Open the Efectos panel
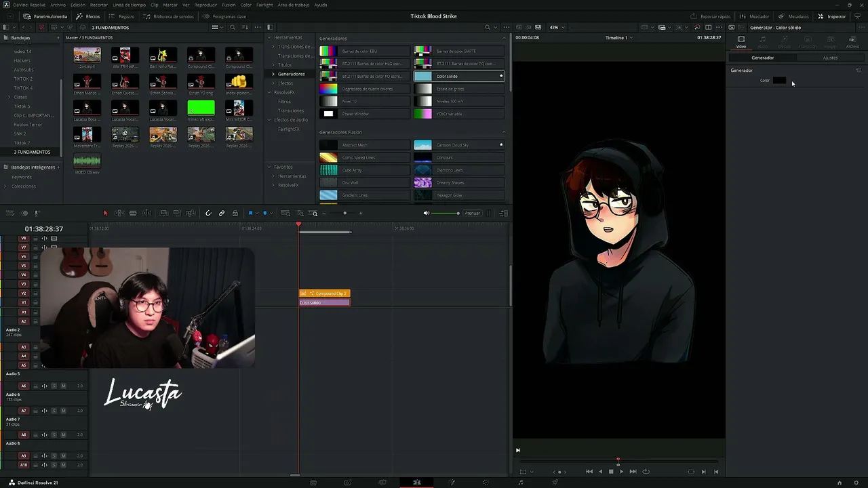The height and width of the screenshot is (488, 868). [88, 16]
